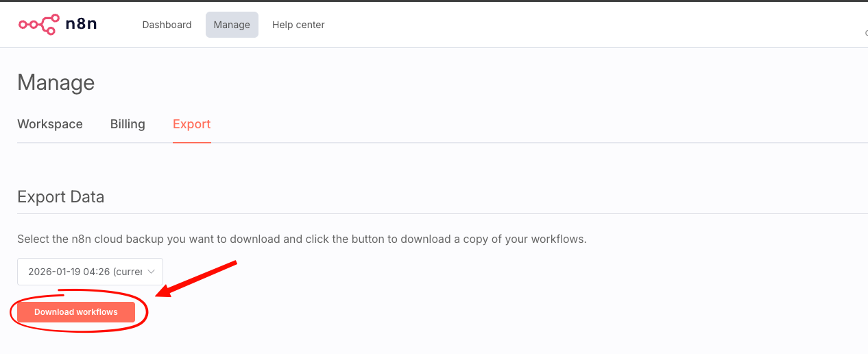Viewport: 868px width, 354px height.
Task: Click the large Manage page heading
Action: coord(56,83)
